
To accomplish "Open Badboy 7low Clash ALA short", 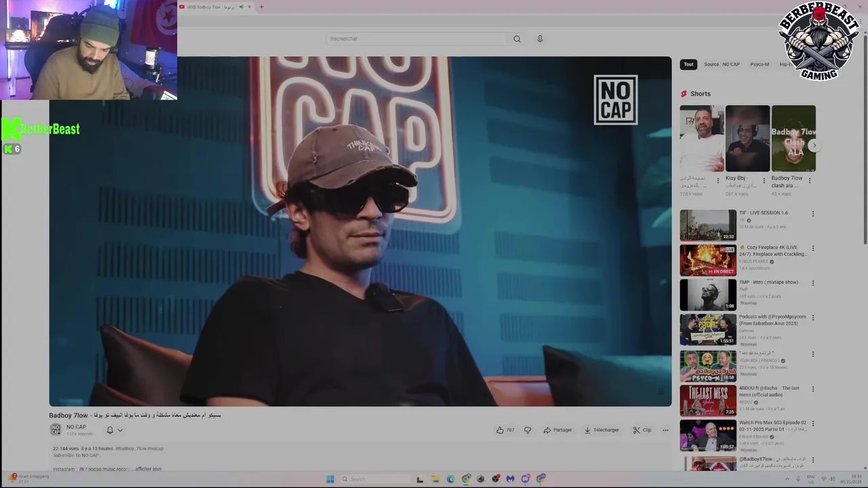I will coord(793,138).
